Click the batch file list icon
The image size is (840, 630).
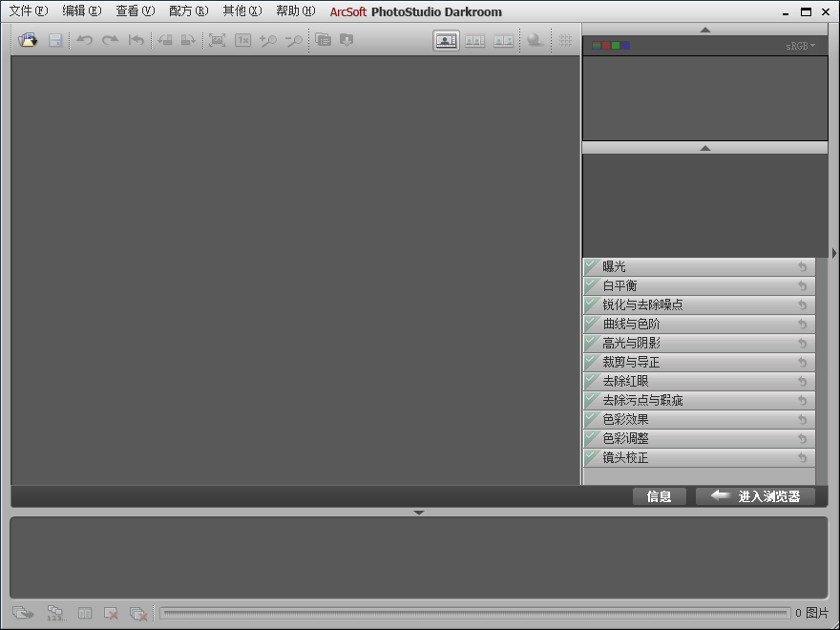pos(323,40)
